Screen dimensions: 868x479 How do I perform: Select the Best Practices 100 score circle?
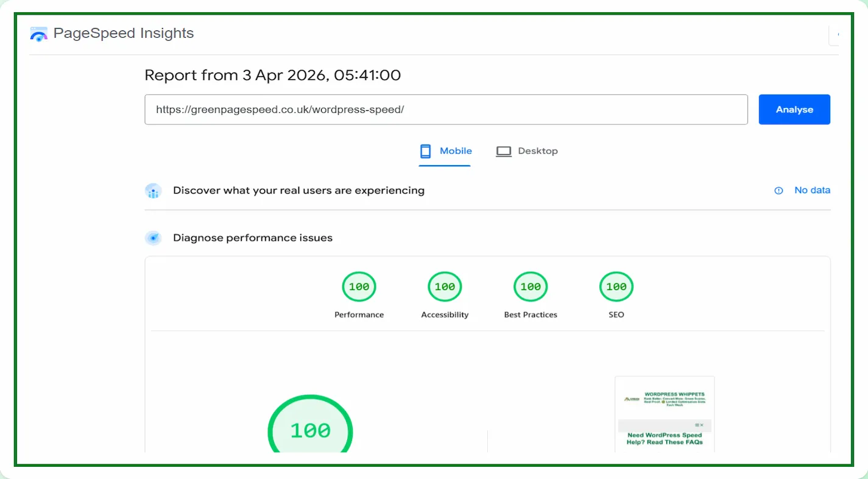point(530,286)
